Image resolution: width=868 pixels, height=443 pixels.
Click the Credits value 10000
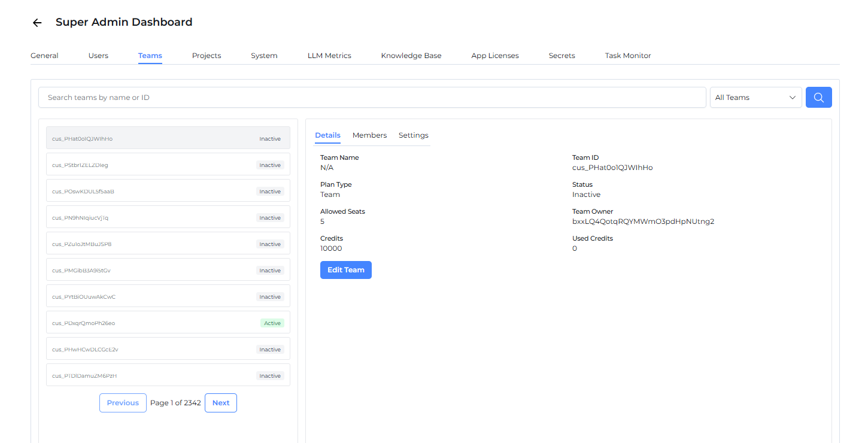point(331,248)
